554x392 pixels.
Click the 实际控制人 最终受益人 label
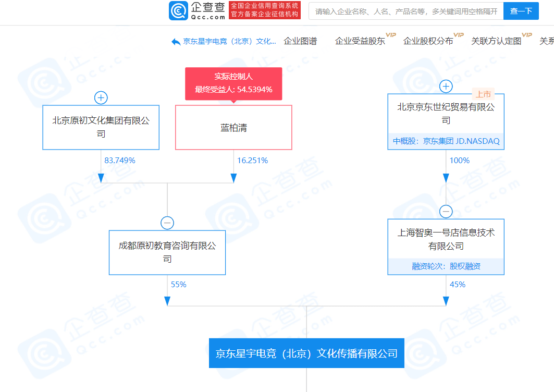[x=233, y=83]
